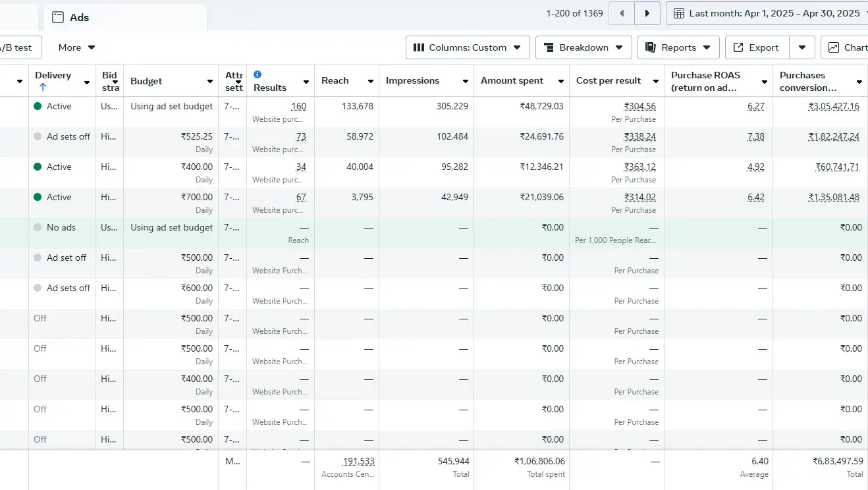Image resolution: width=868 pixels, height=490 pixels.
Task: Open the Columns: Custom dropdown
Action: point(468,47)
